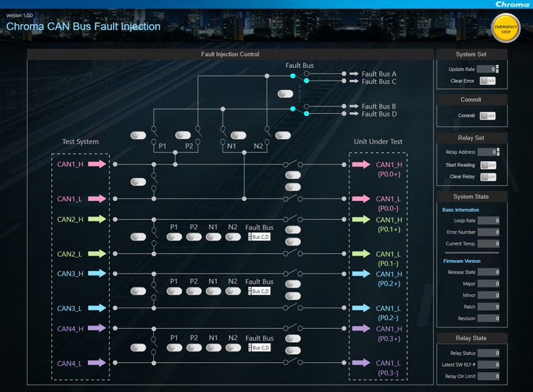
Task: Enable the Start Reading switch
Action: pyautogui.click(x=488, y=165)
